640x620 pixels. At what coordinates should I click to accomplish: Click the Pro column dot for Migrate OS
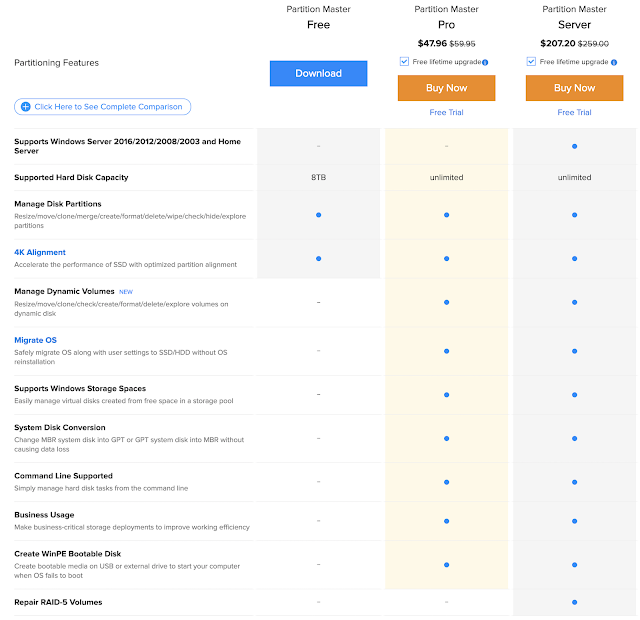click(x=446, y=350)
